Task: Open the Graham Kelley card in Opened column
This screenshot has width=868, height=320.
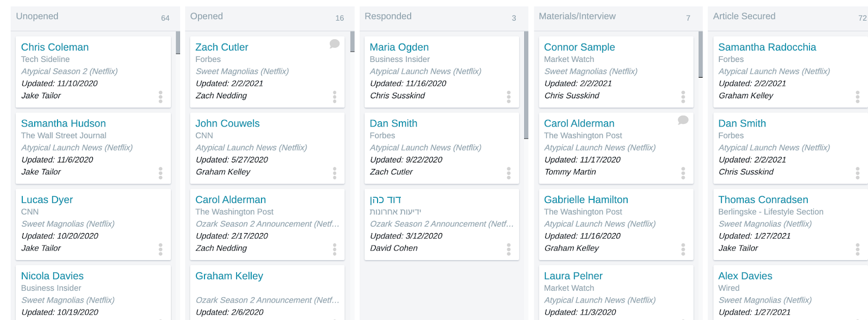Action: point(267,292)
